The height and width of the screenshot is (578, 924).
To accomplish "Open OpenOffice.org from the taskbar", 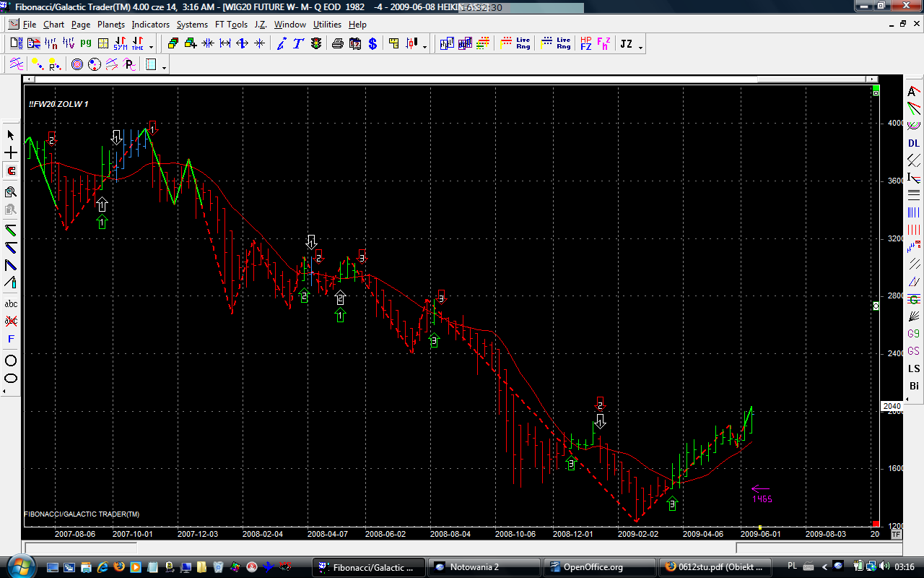I will (x=599, y=566).
